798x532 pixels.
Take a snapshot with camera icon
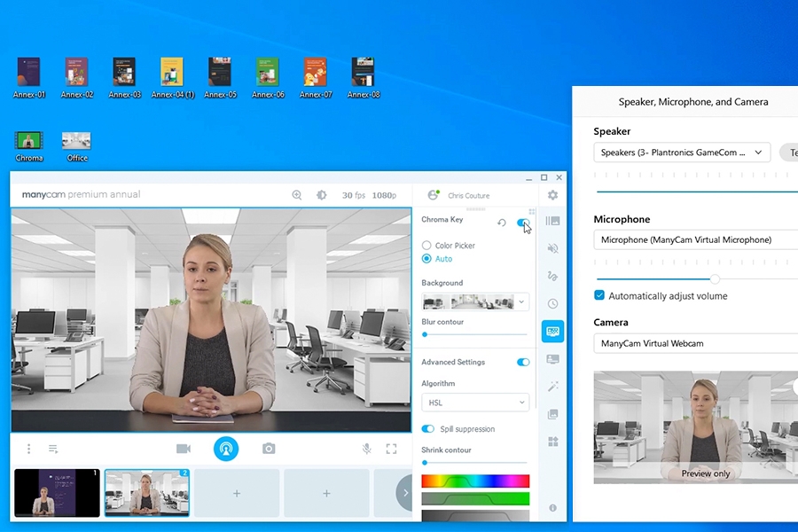[269, 449]
